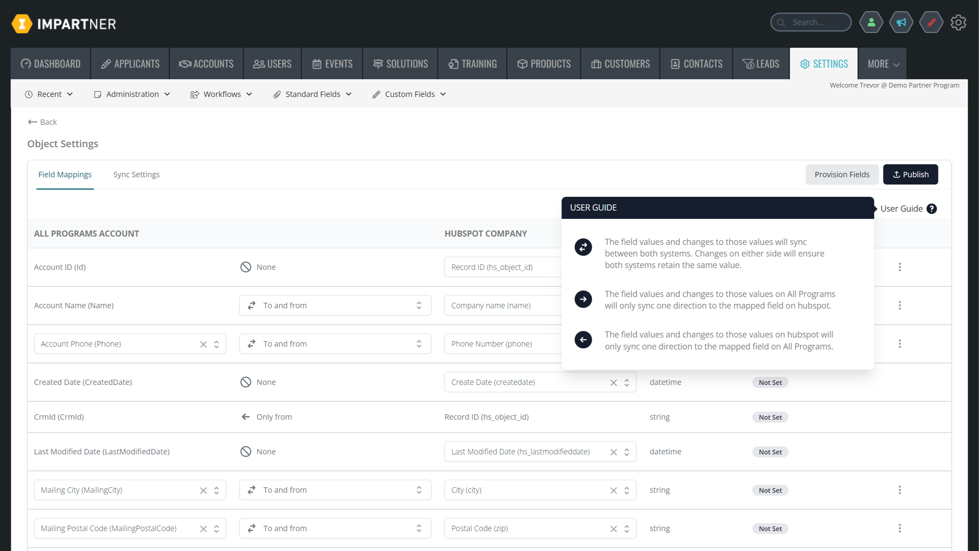This screenshot has height=551, width=980.
Task: Open the Account Phone (Phone) field dropdown
Action: 216,344
